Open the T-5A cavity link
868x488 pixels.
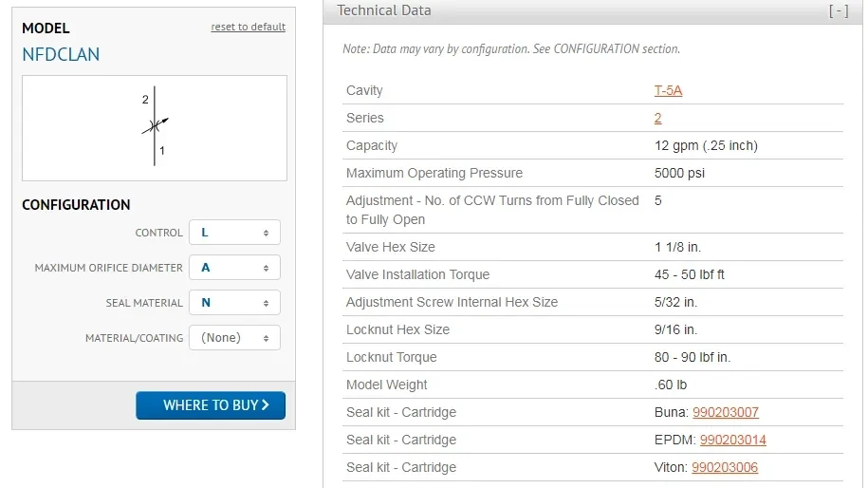click(668, 91)
